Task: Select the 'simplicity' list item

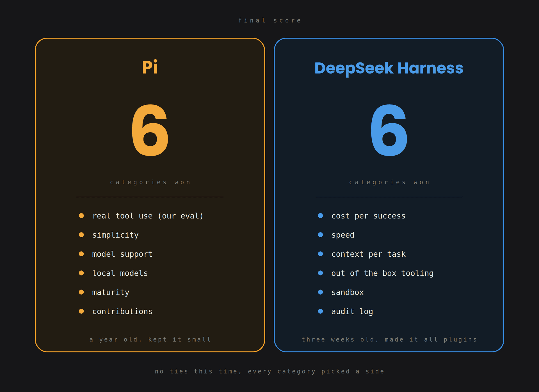Action: [x=115, y=235]
